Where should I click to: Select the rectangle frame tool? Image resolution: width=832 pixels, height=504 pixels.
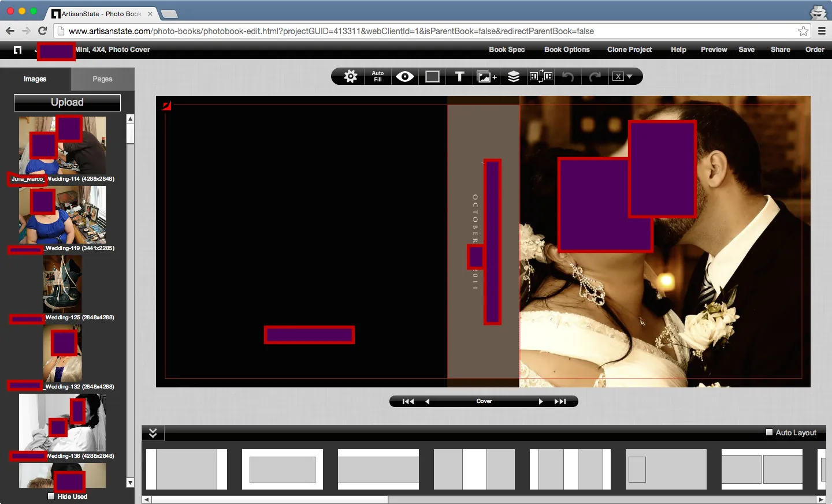[432, 76]
